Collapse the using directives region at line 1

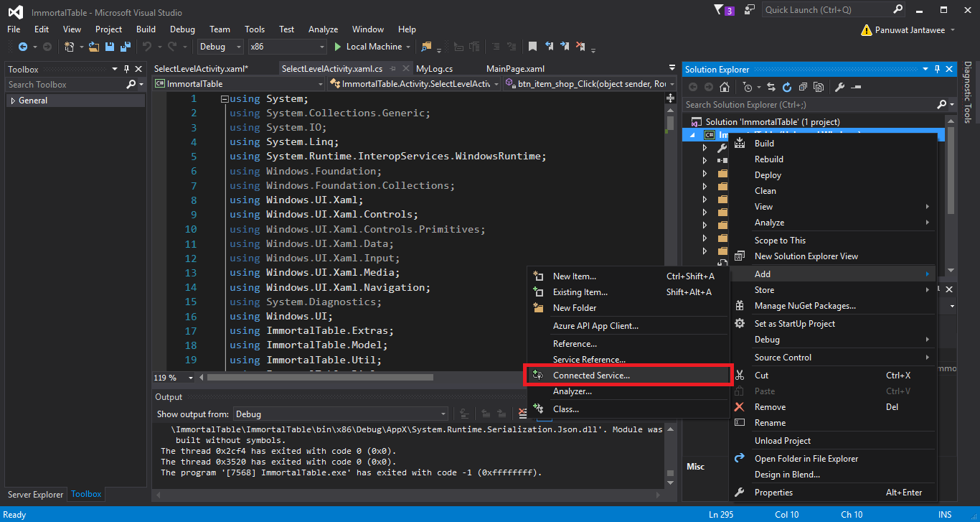tap(225, 99)
